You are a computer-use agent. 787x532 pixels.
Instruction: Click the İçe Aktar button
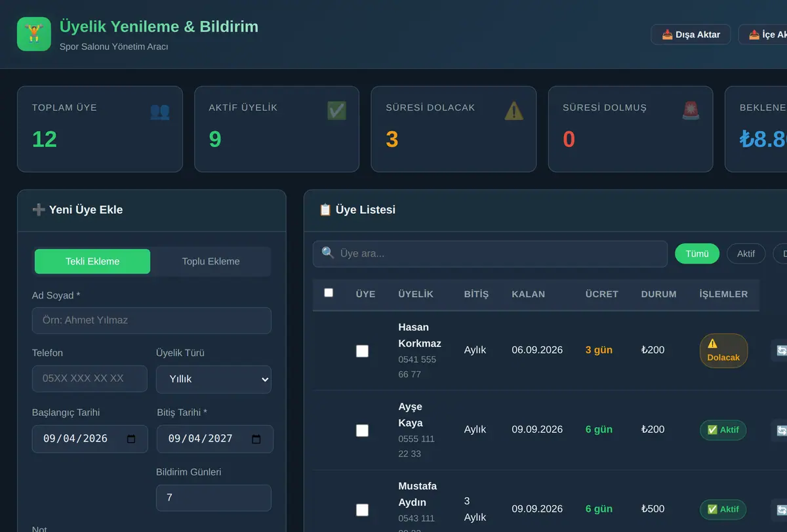763,35
